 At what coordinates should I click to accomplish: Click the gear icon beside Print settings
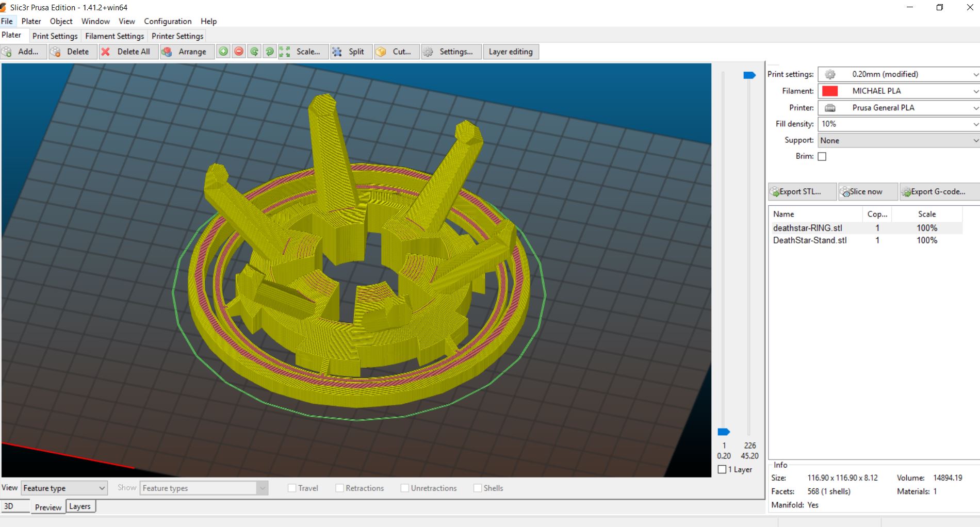[830, 74]
